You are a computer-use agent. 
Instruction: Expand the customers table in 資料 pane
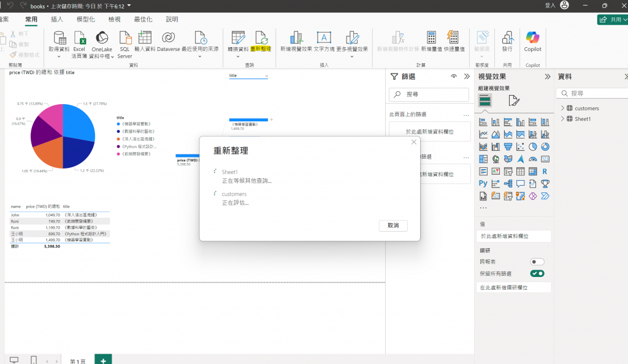point(562,108)
